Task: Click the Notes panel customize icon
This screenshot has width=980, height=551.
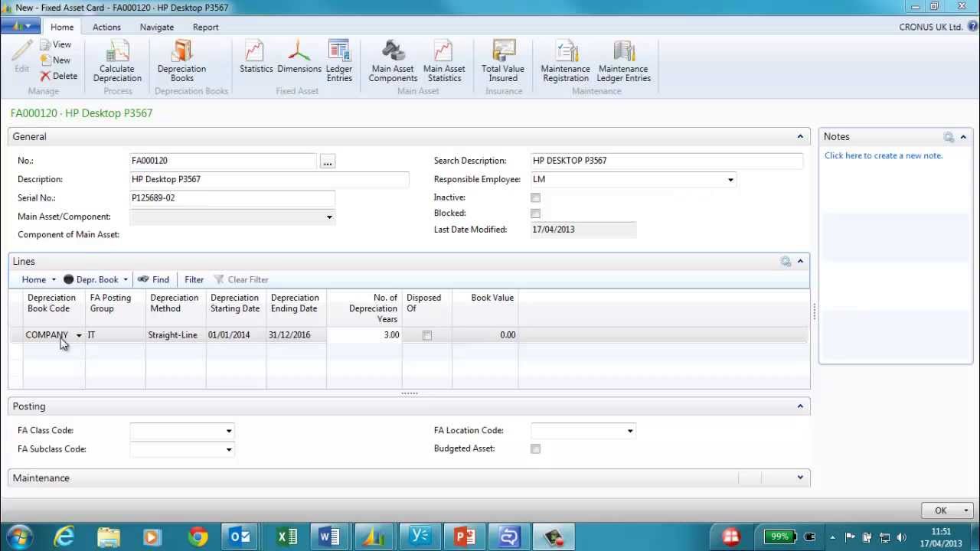Action: coord(949,137)
